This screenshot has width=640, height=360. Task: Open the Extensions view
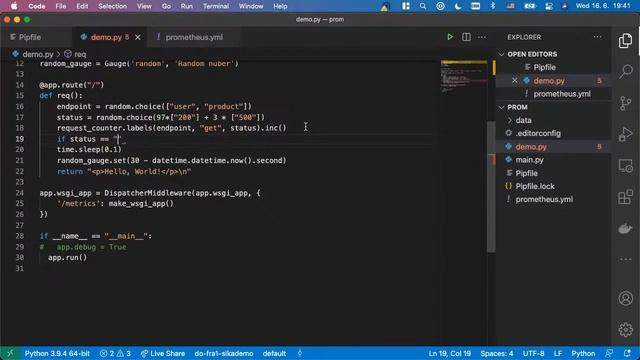pyautogui.click(x=625, y=197)
